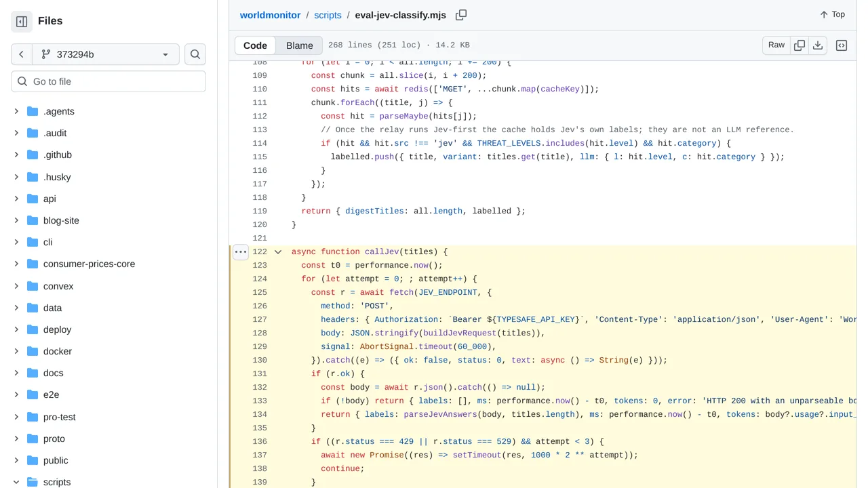Open the file search magnifier button
This screenshot has height=488, width=868.
pyautogui.click(x=195, y=54)
